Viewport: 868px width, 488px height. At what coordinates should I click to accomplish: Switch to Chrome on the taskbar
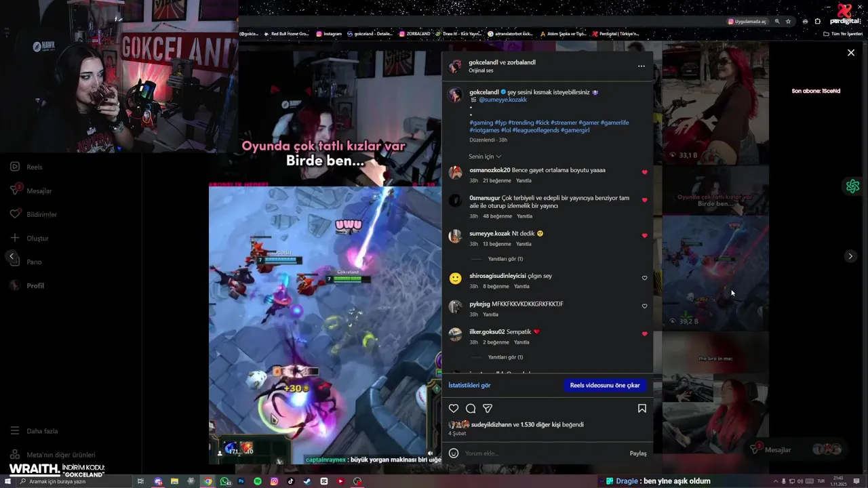pyautogui.click(x=208, y=481)
